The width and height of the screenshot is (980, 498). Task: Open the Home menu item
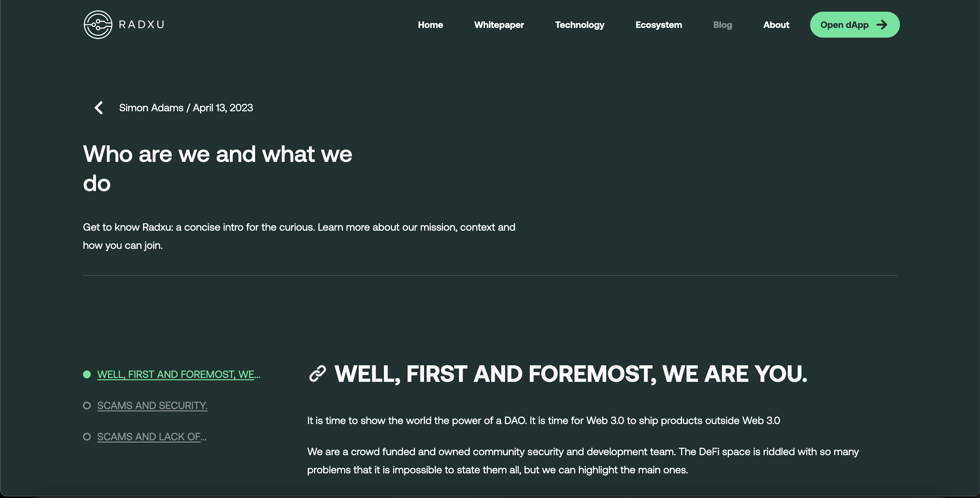click(x=430, y=25)
